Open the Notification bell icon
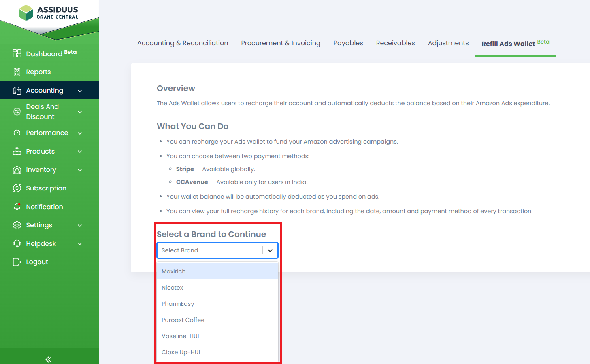This screenshot has width=590, height=364. (x=17, y=207)
